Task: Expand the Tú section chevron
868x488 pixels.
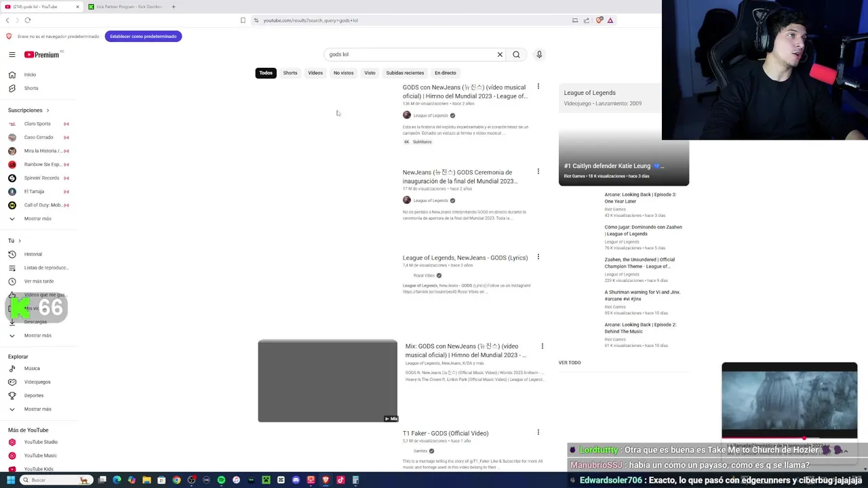Action: [x=20, y=241]
